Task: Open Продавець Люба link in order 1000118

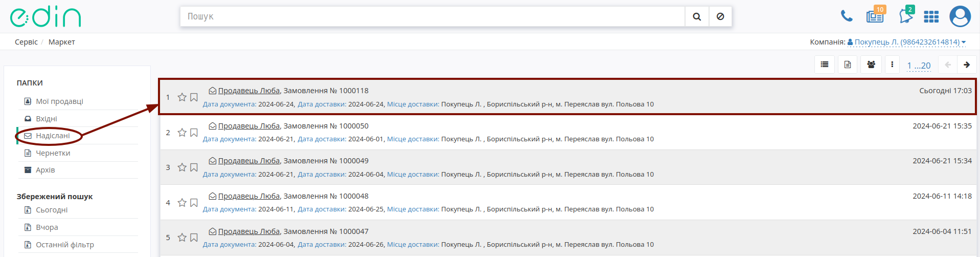Action: tap(249, 91)
